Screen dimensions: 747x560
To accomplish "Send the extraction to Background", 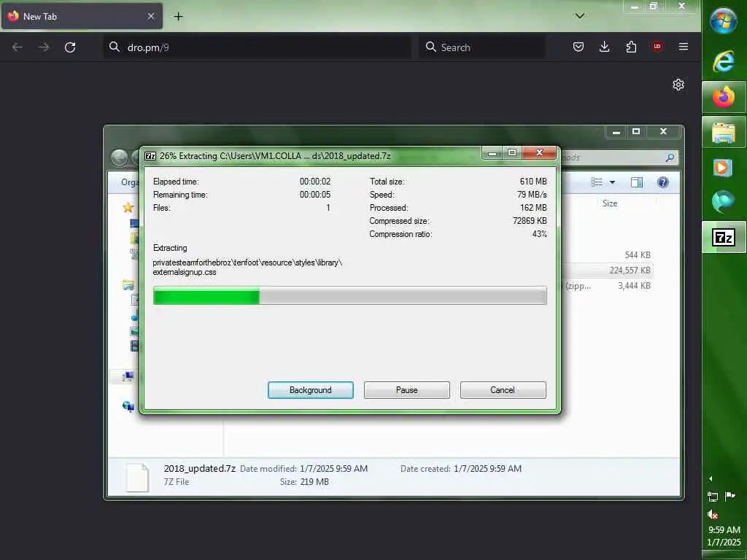I will (310, 389).
